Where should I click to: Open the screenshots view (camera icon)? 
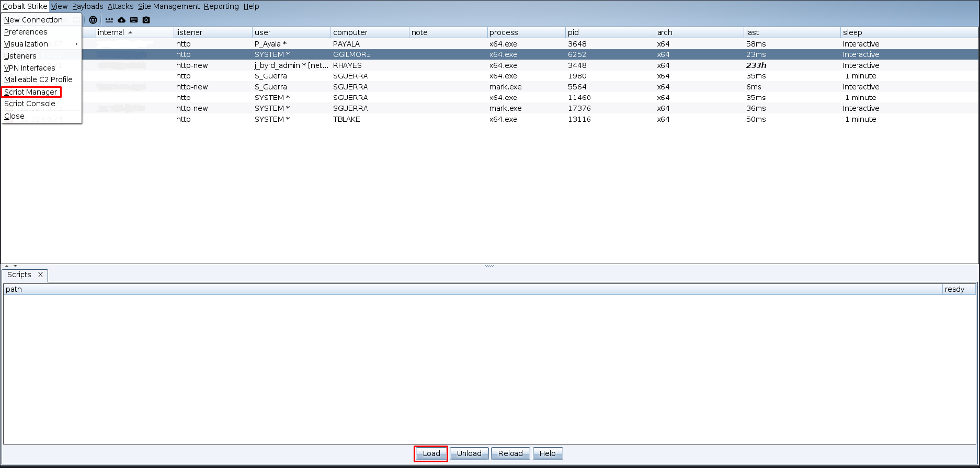[x=146, y=20]
